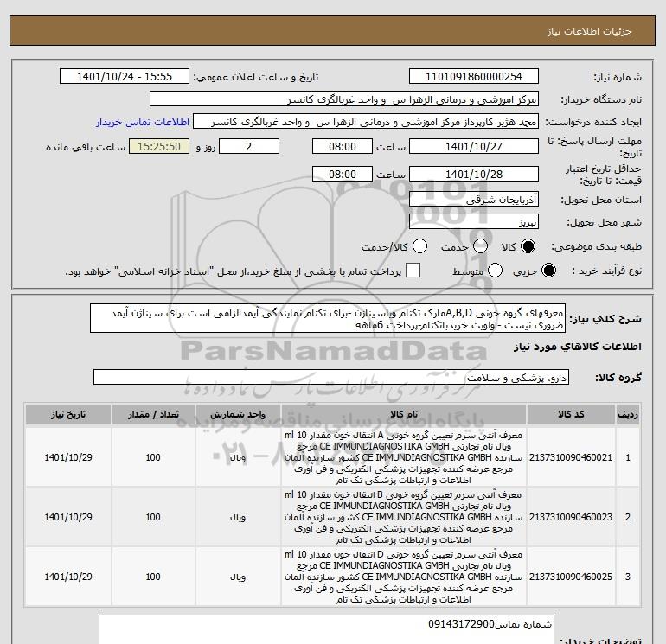
Task: Click the نام کالا column header
Action: tap(404, 414)
